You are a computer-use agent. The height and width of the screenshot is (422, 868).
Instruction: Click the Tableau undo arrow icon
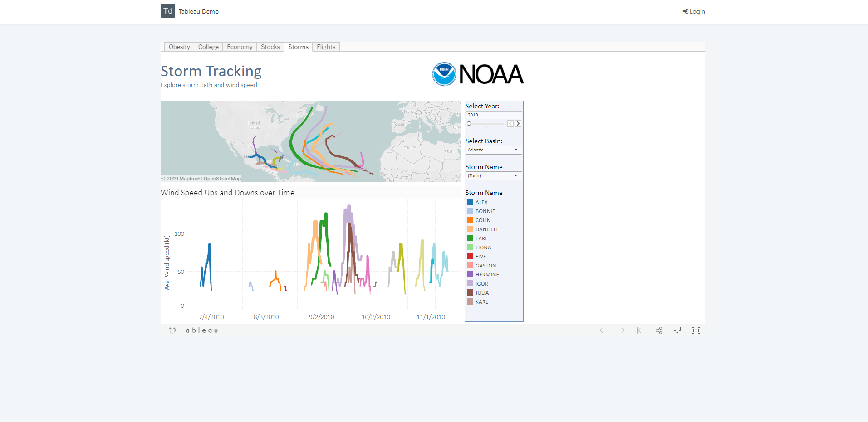603,330
